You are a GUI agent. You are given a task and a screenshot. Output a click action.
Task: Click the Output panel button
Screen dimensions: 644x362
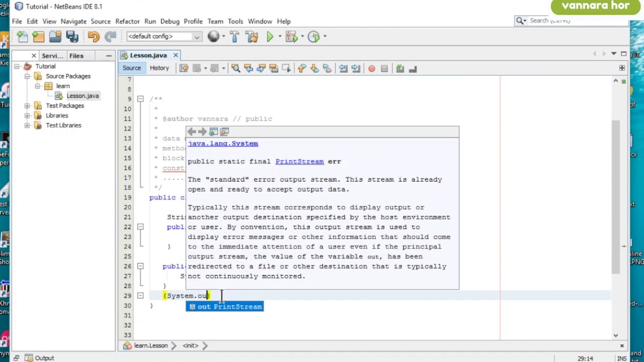(39, 358)
